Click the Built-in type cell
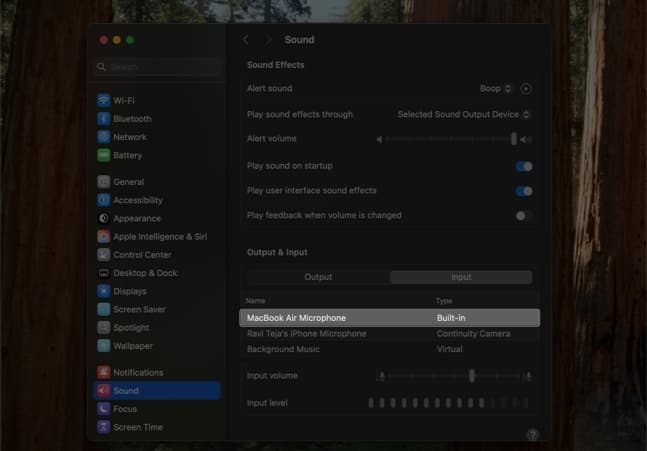647x451 pixels. [451, 318]
